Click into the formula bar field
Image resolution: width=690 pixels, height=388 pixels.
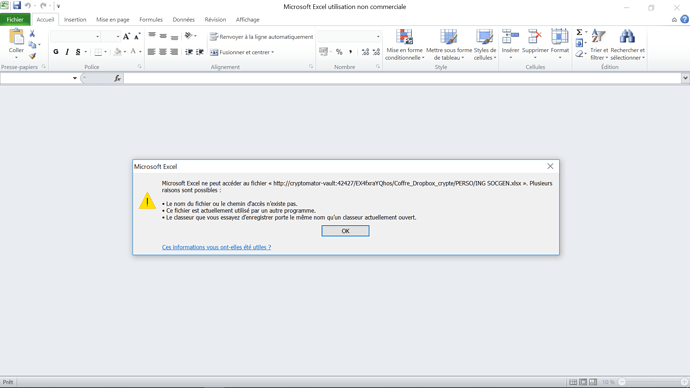tap(403, 78)
